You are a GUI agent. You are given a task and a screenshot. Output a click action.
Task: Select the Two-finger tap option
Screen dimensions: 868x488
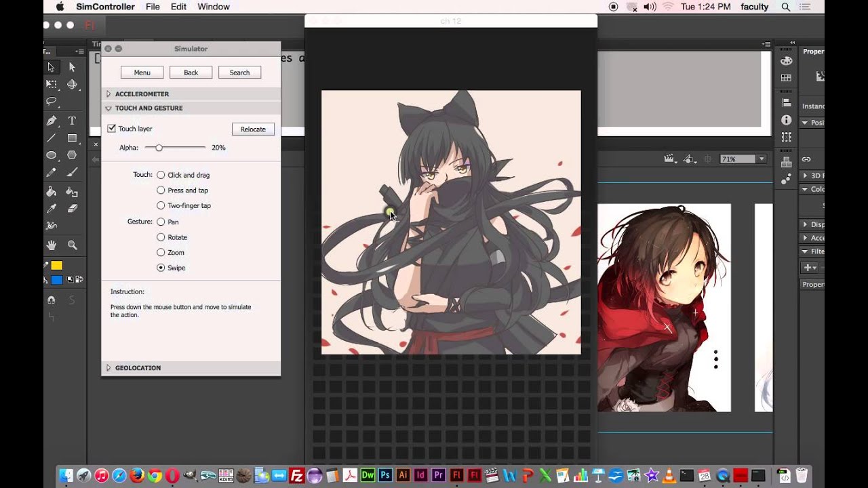[161, 205]
